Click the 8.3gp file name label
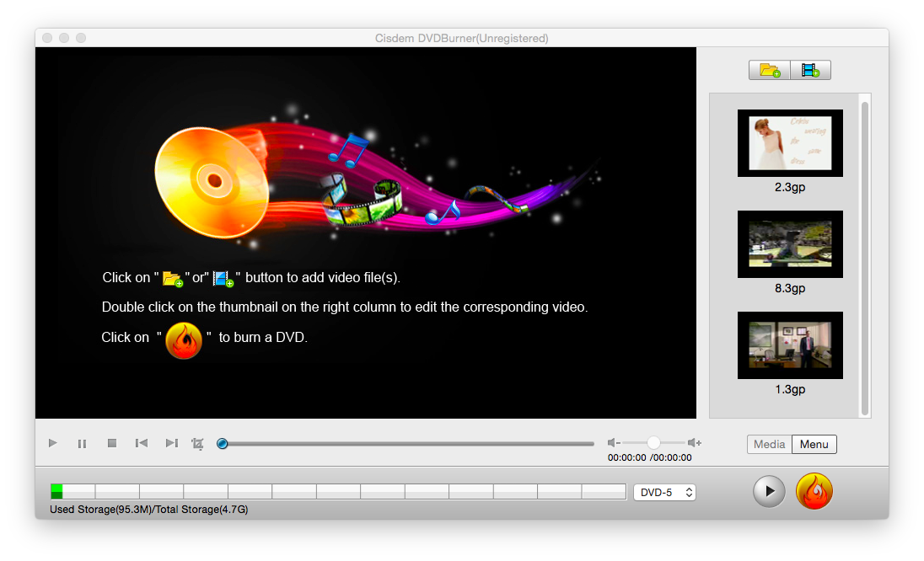The height and width of the screenshot is (561, 924). [790, 288]
